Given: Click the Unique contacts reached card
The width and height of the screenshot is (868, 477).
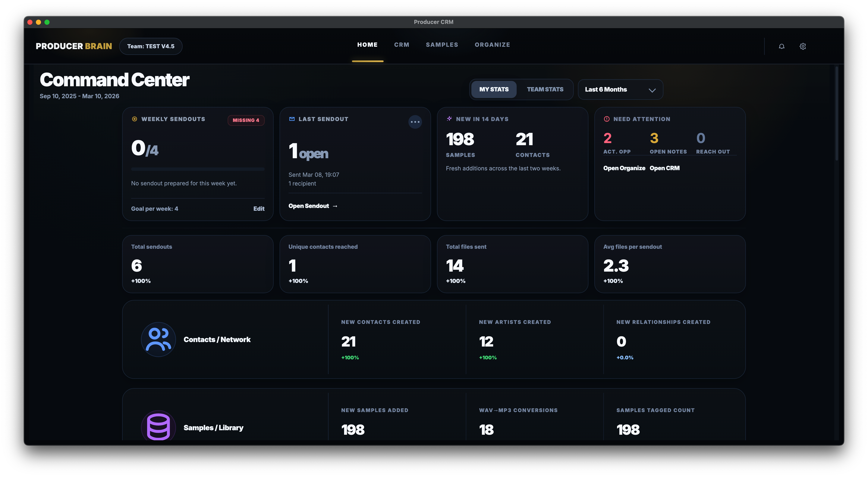Looking at the screenshot, I should [x=355, y=264].
